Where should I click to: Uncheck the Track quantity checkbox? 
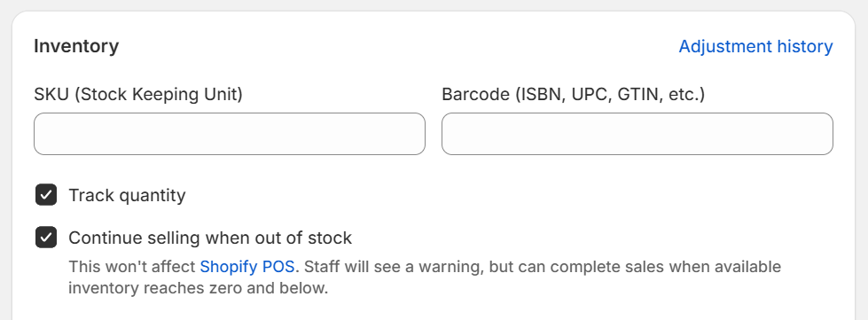[46, 195]
